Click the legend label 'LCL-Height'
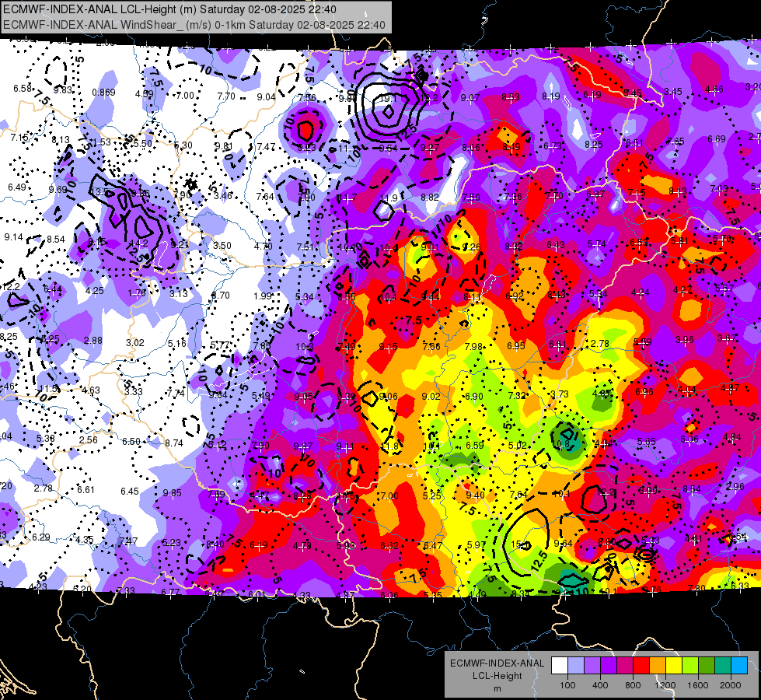This screenshot has height=700, width=761. click(x=497, y=676)
